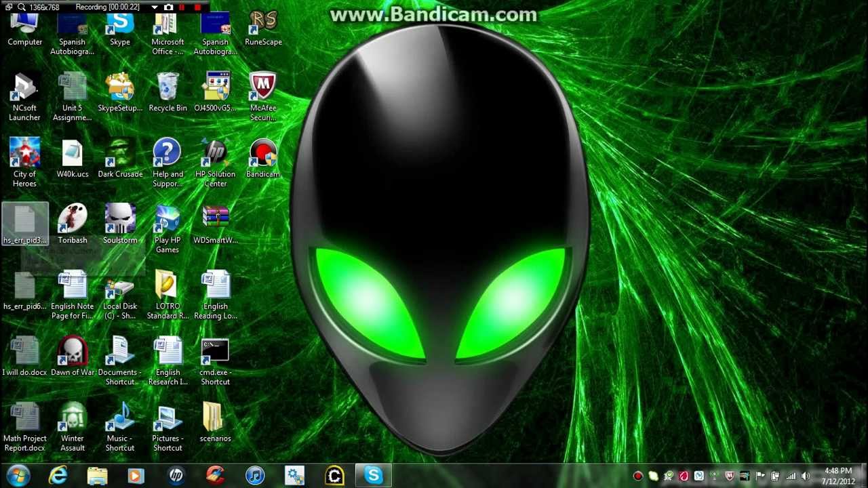Open Spanish Autobiography file next to Computer

(x=72, y=35)
